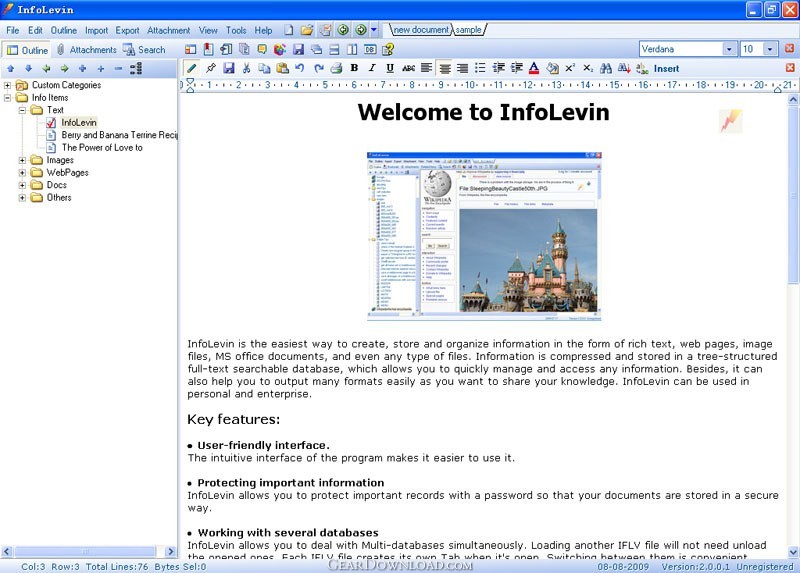Toggle strikethrough ABC formatting
800x573 pixels.
click(x=408, y=68)
